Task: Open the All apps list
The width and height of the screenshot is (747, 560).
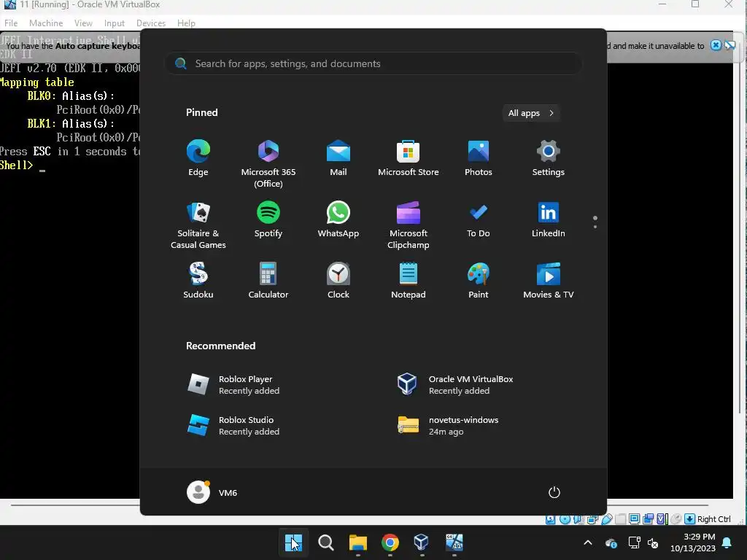Action: pos(531,113)
